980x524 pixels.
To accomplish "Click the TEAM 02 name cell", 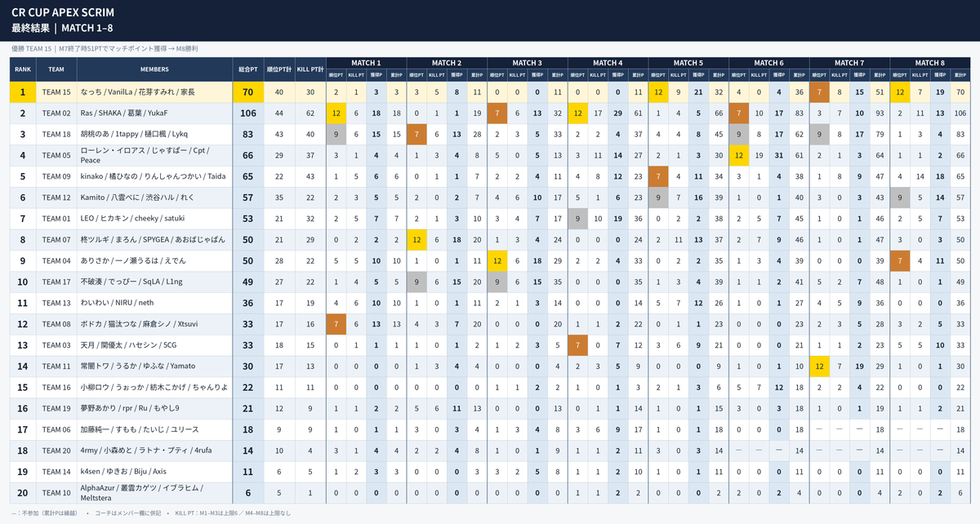I will pos(56,113).
